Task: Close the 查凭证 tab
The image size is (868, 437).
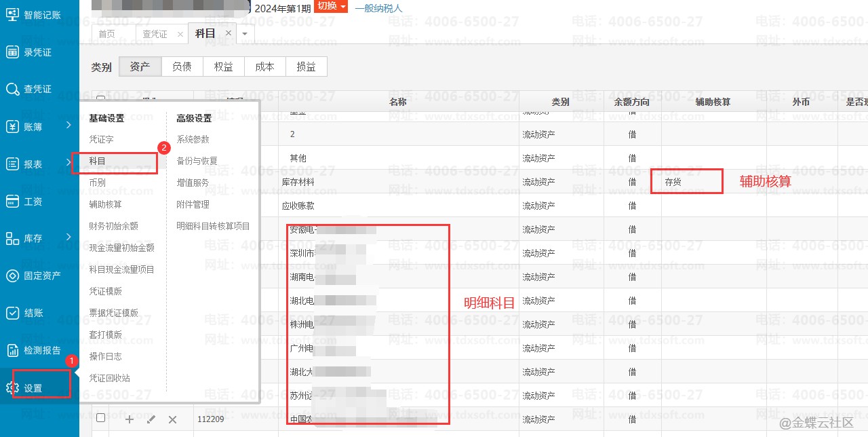Action: coord(180,33)
